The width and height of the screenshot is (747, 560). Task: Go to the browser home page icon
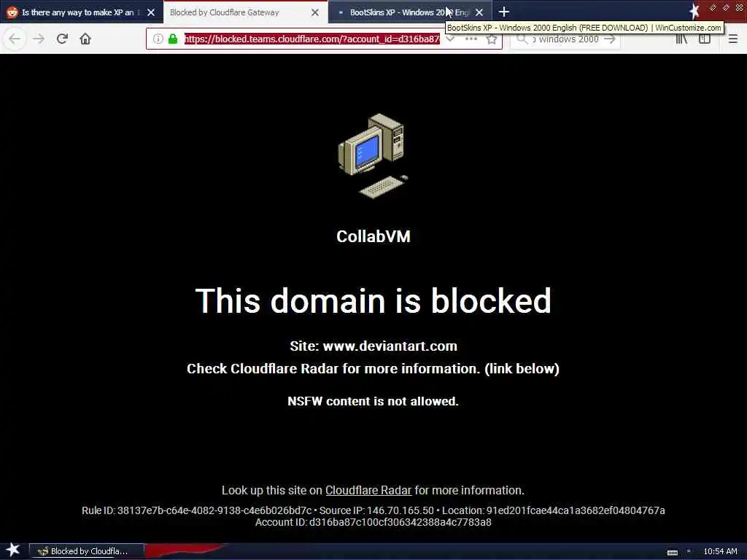pos(85,39)
